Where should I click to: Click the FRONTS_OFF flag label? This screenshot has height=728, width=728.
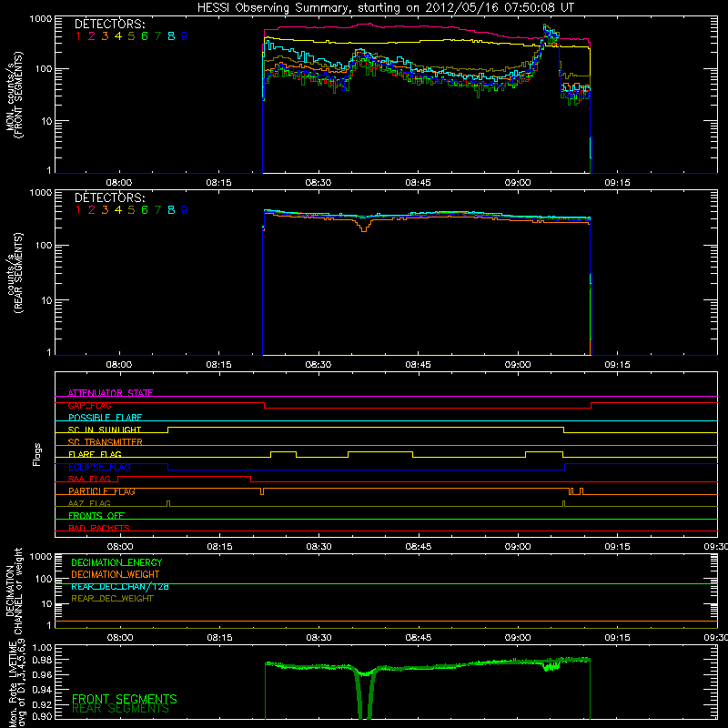coord(96,516)
